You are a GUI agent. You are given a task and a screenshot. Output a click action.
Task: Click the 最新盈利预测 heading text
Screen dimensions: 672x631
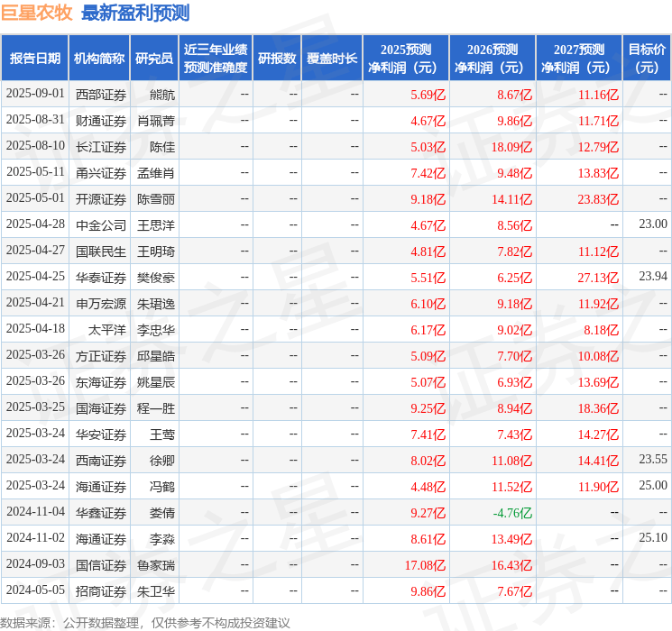tap(135, 14)
